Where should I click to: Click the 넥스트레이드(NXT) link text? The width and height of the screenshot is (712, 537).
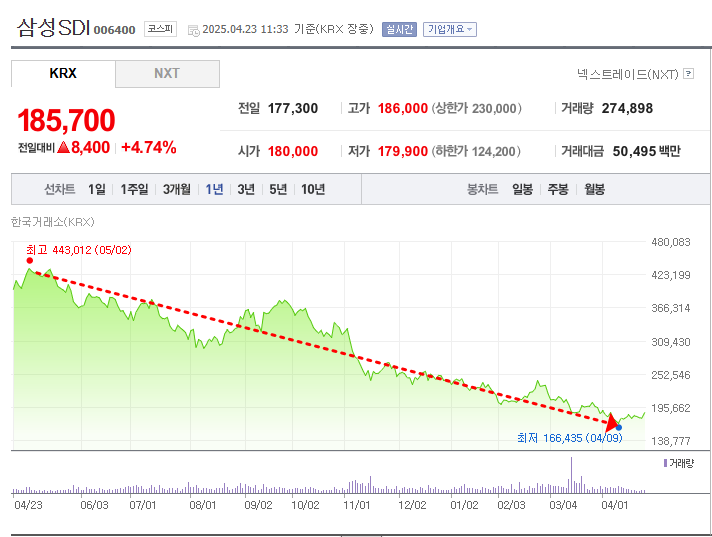(x=628, y=74)
